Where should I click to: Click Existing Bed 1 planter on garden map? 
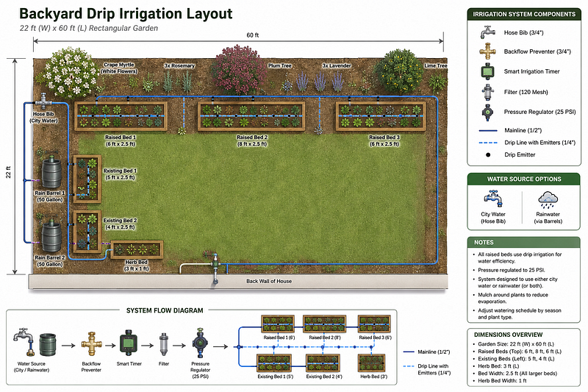tap(87, 179)
